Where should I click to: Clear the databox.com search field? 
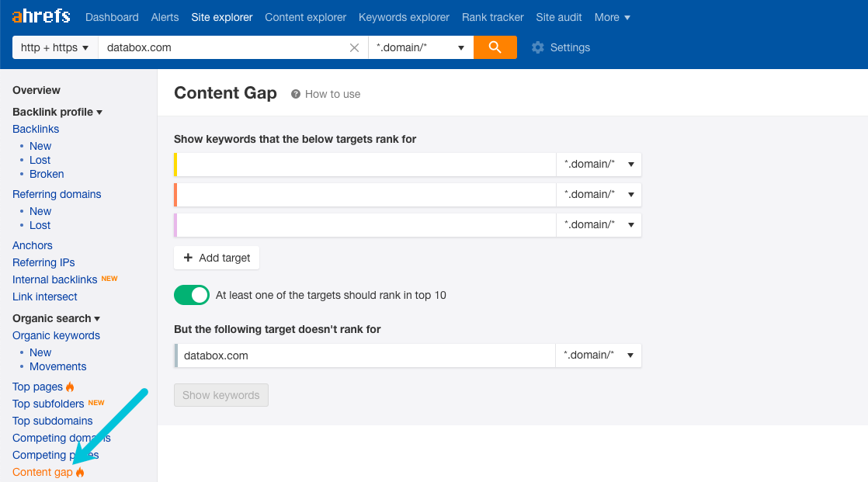(x=354, y=47)
